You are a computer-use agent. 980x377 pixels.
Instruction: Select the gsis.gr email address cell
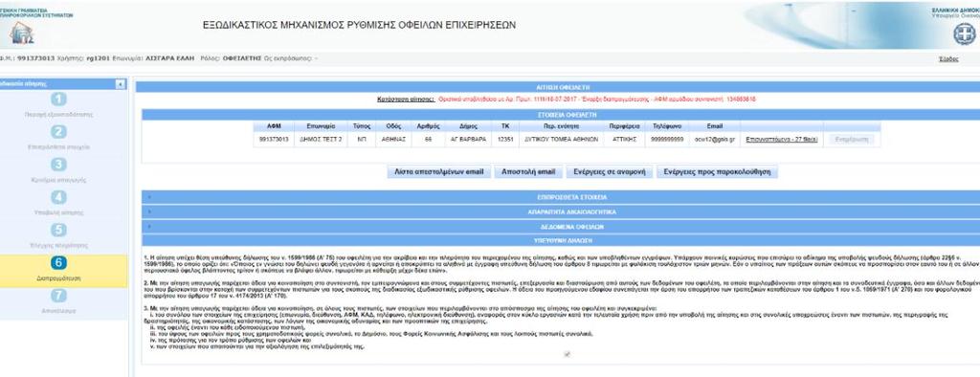[714, 140]
